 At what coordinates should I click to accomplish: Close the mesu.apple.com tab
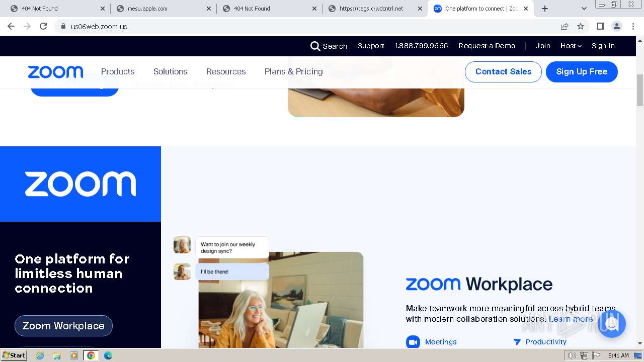208,9
